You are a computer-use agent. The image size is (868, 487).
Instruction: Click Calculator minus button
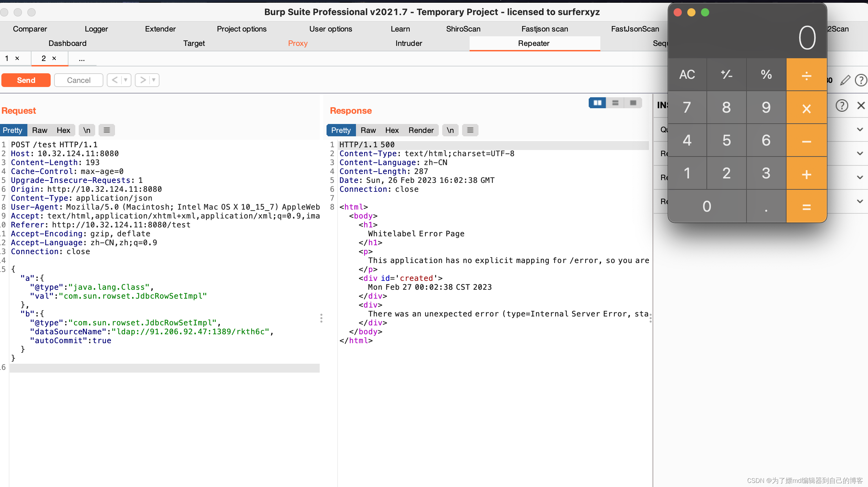[x=807, y=140]
